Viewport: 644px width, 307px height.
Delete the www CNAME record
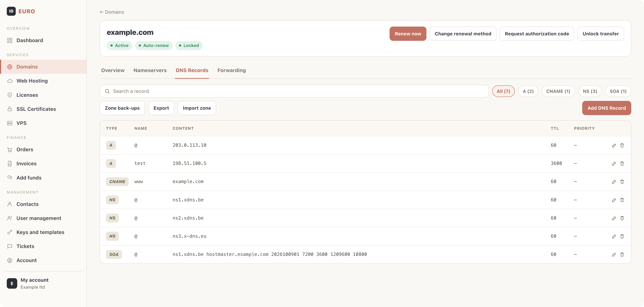pyautogui.click(x=622, y=182)
